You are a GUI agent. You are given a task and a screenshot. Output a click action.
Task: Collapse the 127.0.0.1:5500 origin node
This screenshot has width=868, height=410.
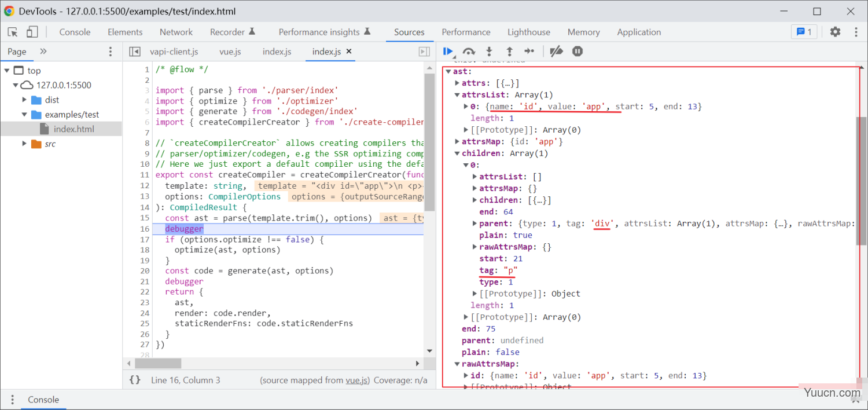click(x=16, y=85)
